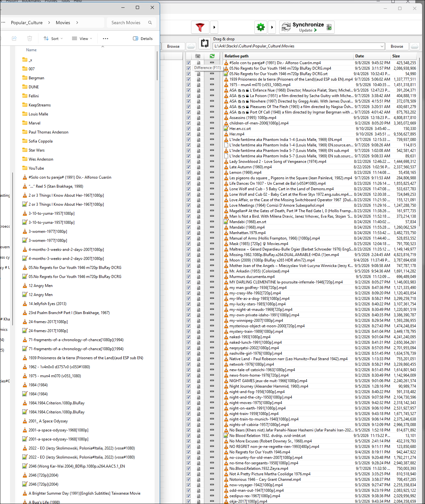
Task: Click the left-side Browse button
Action: [x=173, y=46]
